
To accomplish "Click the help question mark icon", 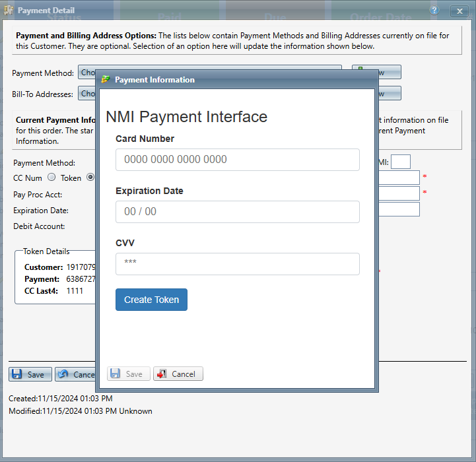I will 434,11.
